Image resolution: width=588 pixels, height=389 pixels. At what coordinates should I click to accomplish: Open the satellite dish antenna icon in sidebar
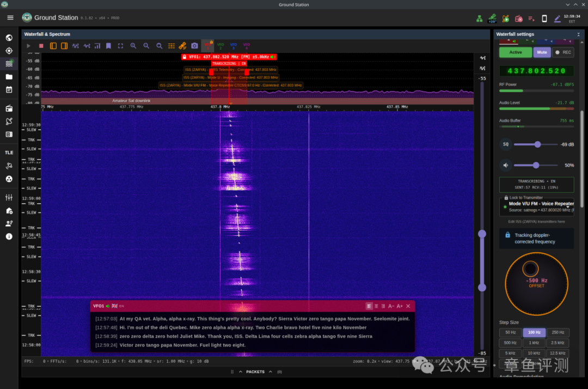tap(9, 121)
